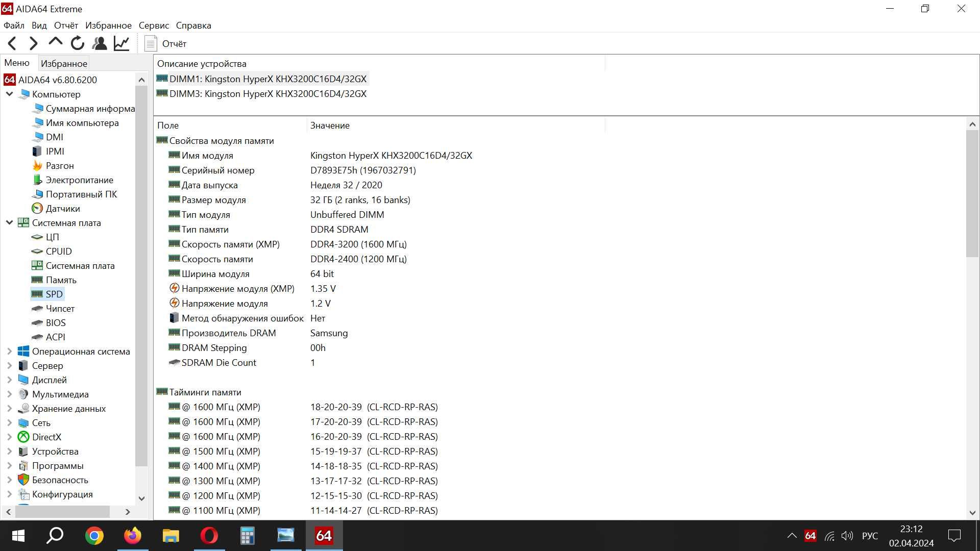The height and width of the screenshot is (551, 980).
Task: Open taskbar Search magnifier
Action: (x=55, y=536)
